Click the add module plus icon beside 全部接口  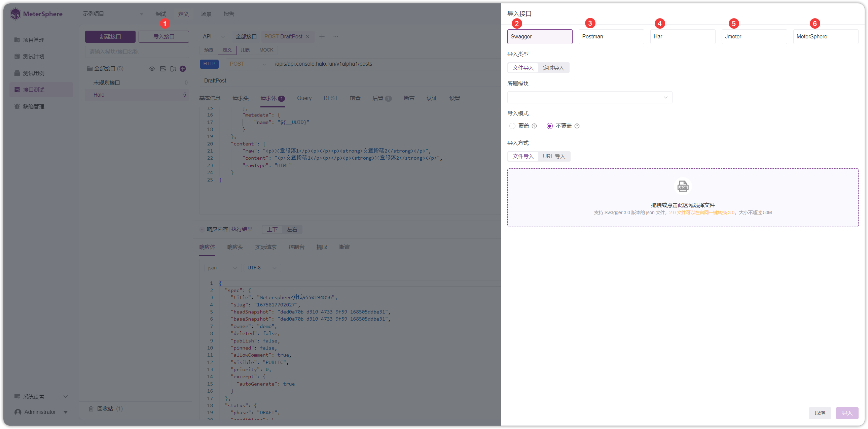click(x=183, y=69)
